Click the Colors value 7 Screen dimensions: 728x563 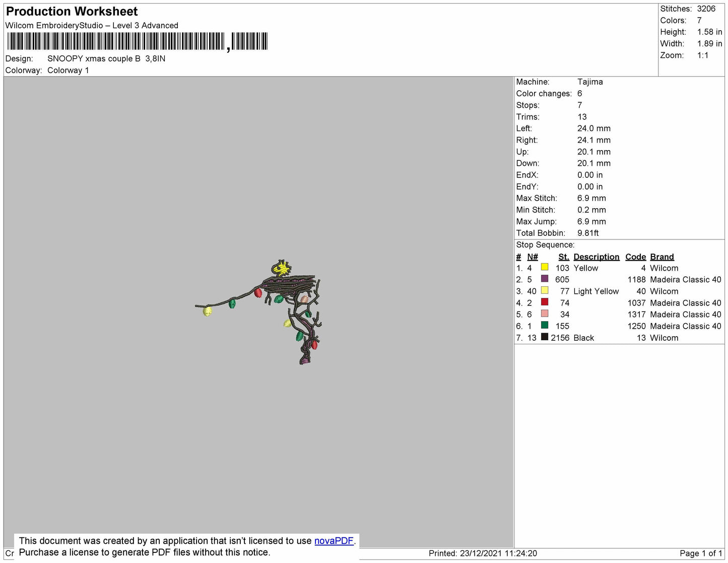(699, 20)
